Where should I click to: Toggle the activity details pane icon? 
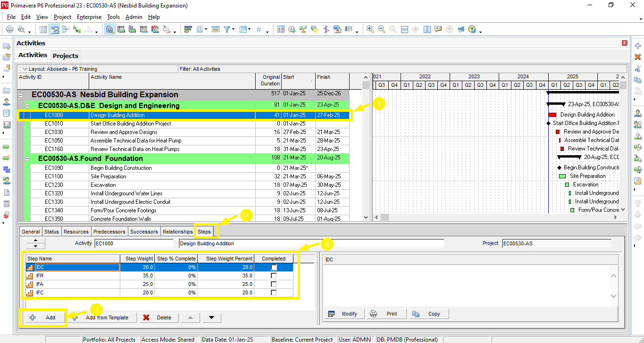tap(109, 29)
